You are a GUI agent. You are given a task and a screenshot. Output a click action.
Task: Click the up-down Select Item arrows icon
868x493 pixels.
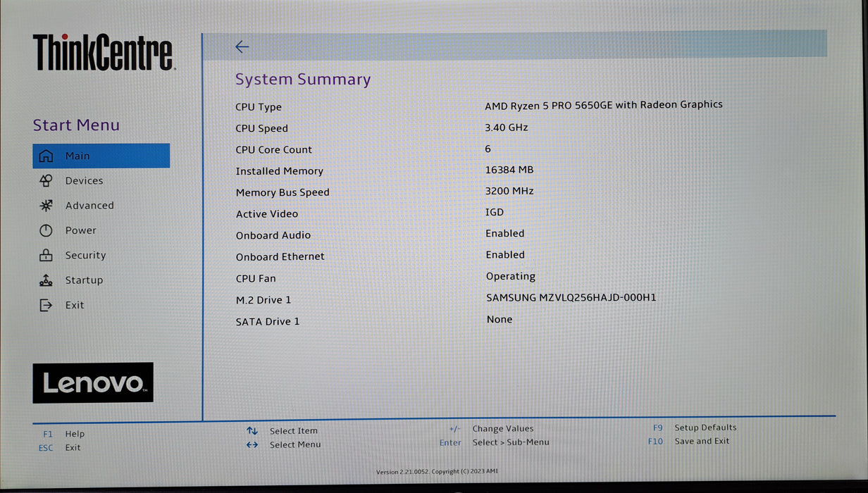[252, 431]
